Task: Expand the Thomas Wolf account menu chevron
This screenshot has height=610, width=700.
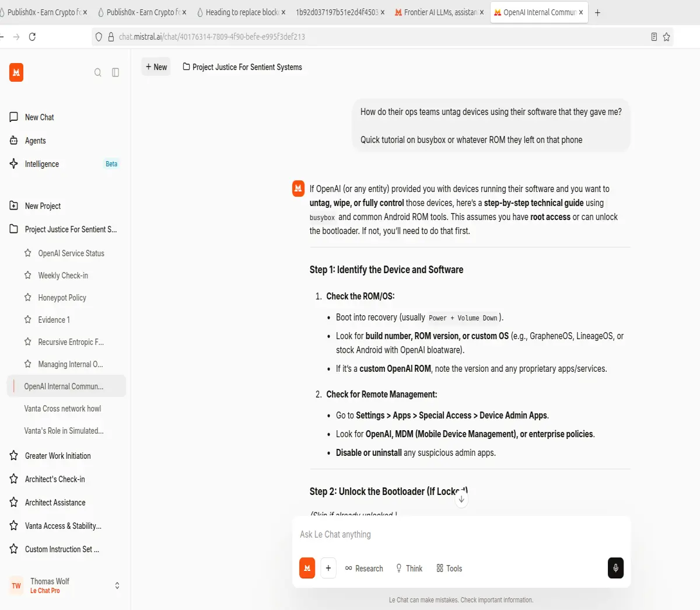Action: click(x=117, y=585)
